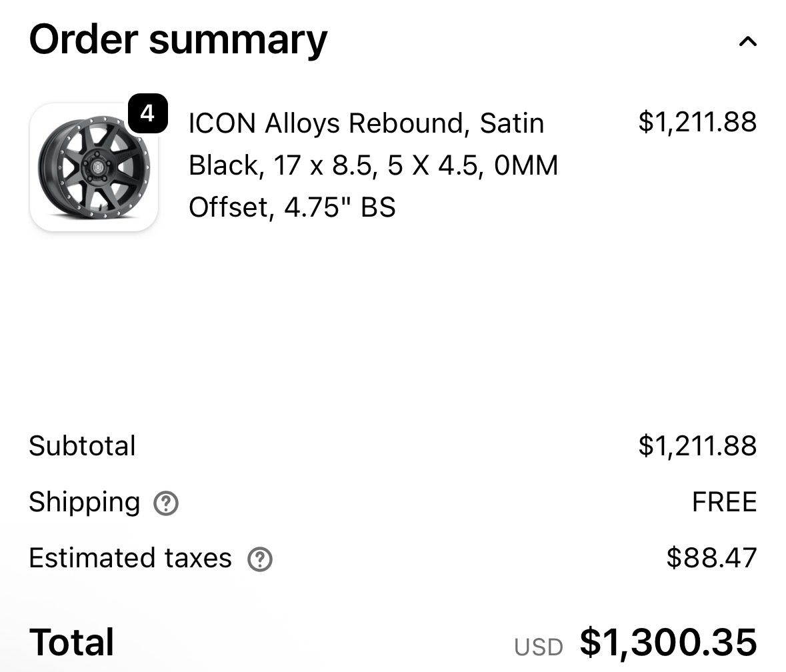Viewport: 786px width, 672px height.
Task: Open the Estimated taxes help icon
Action: click(x=260, y=559)
